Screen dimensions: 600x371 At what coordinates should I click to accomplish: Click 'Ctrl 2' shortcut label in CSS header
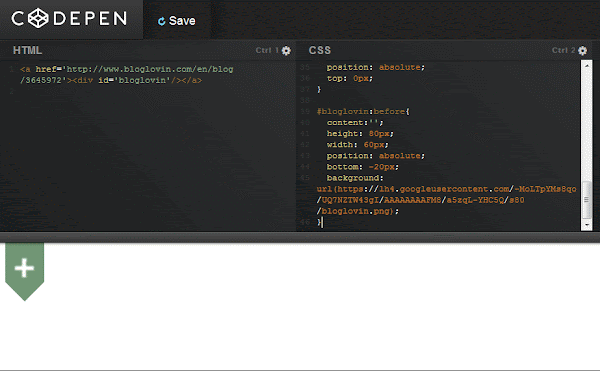(x=563, y=50)
